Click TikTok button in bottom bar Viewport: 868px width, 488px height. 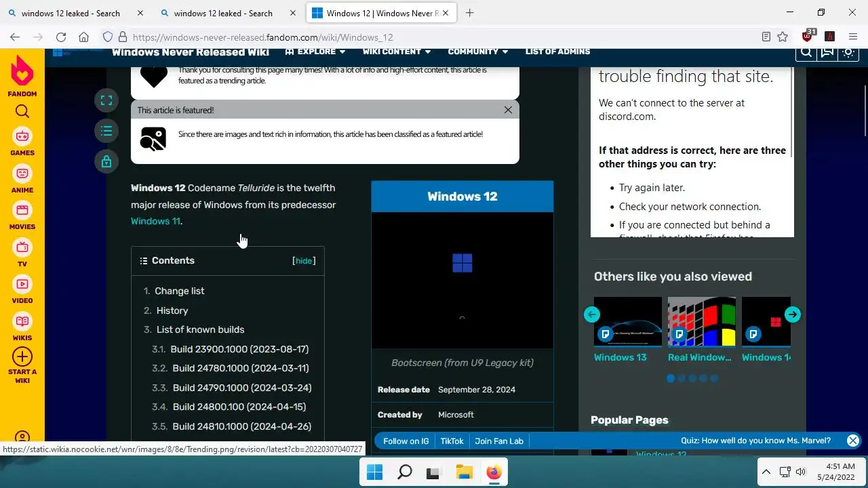pos(452,441)
